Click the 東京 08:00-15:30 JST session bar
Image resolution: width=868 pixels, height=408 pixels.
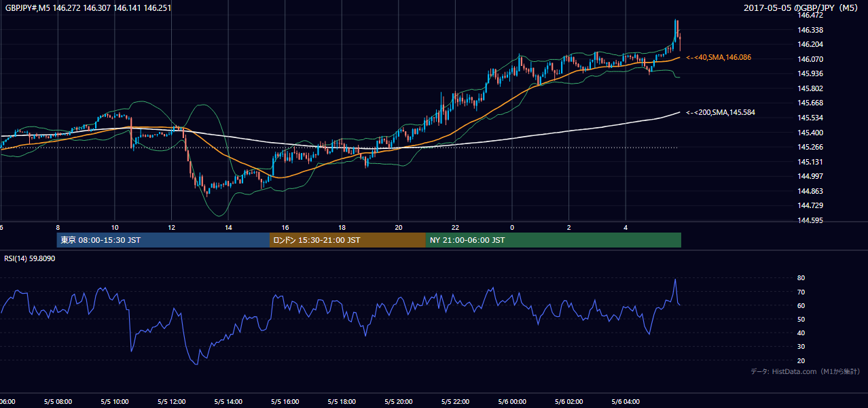pyautogui.click(x=163, y=240)
